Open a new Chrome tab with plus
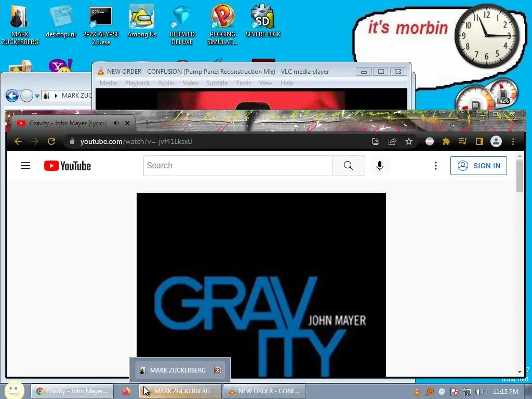Image resolution: width=532 pixels, height=399 pixels. click(147, 123)
